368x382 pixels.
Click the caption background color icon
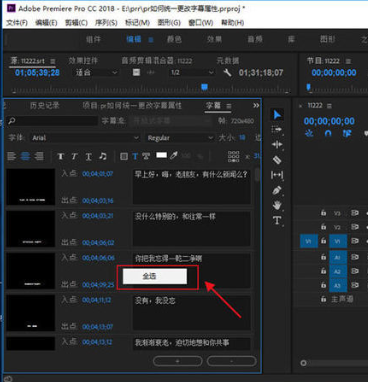tap(124, 156)
